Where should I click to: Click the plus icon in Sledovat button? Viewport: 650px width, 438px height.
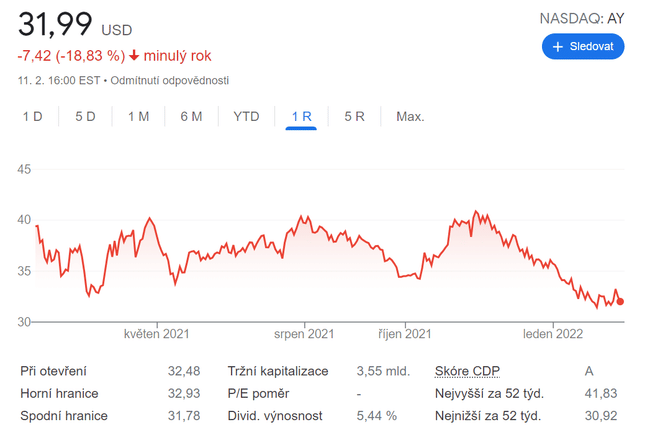[x=558, y=47]
